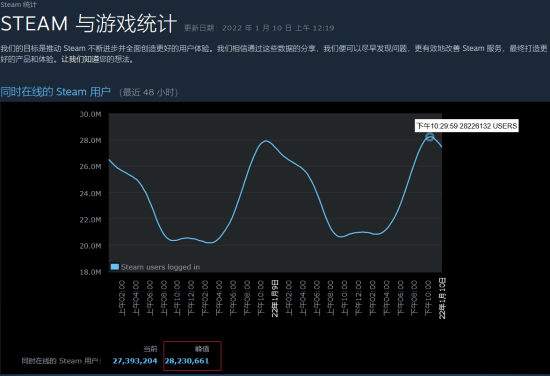Click the 20.0M y-axis label

90,246
